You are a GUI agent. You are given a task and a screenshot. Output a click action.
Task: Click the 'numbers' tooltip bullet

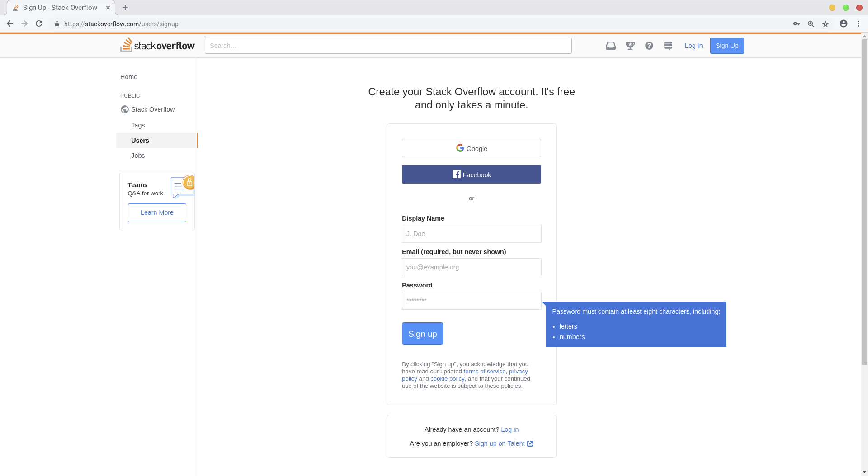572,337
